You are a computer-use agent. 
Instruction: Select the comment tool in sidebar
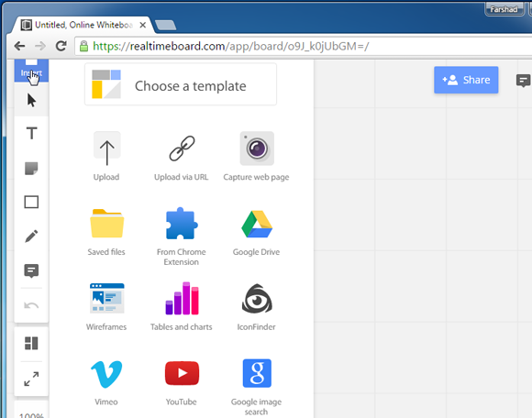(31, 270)
